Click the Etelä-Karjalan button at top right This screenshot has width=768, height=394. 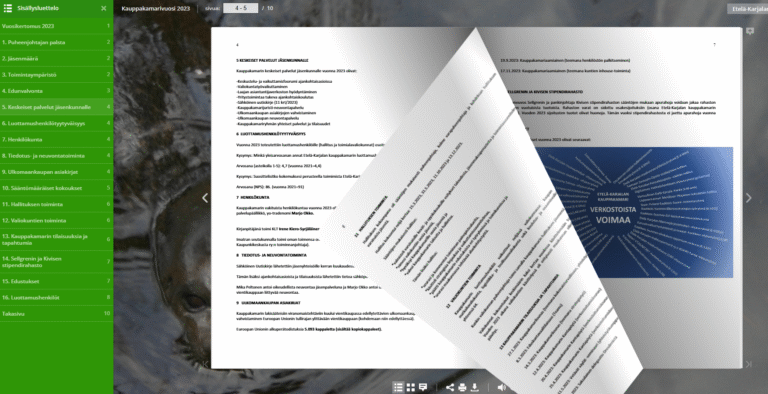[x=747, y=9]
